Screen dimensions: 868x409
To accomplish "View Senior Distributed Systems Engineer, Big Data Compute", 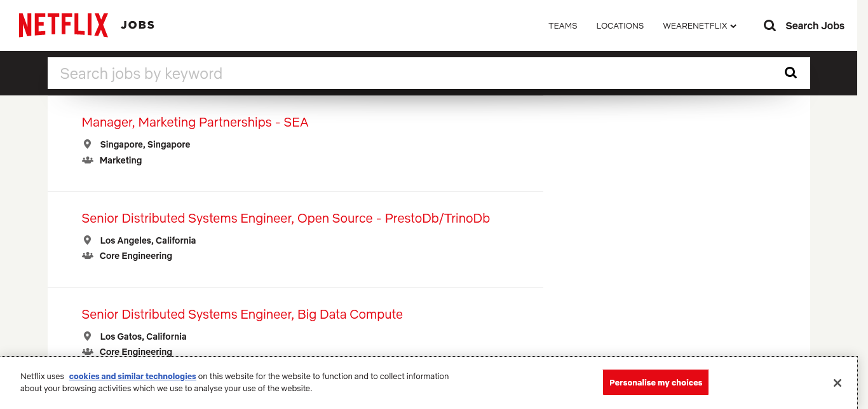I will 242,315.
